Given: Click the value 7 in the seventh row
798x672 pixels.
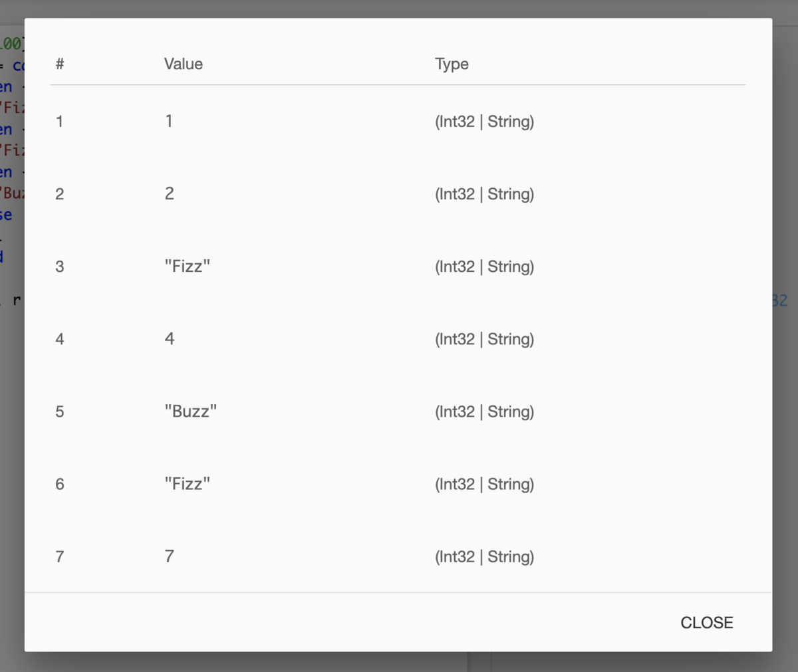Looking at the screenshot, I should tap(170, 556).
